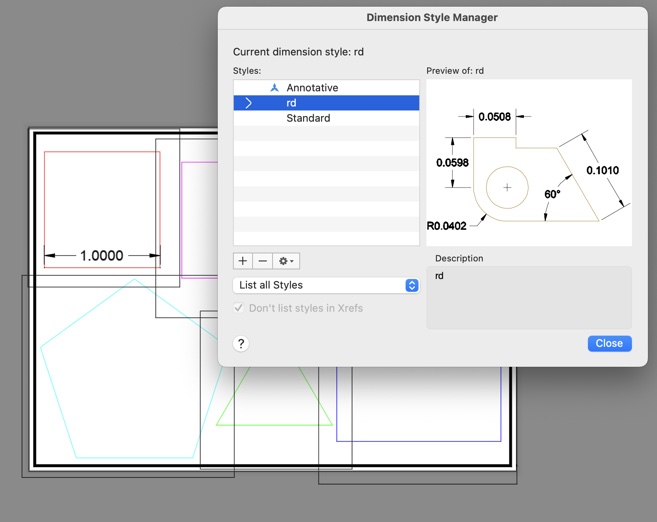This screenshot has height=522, width=657.
Task: Click the Dimension Style Manager title bar
Action: click(432, 17)
